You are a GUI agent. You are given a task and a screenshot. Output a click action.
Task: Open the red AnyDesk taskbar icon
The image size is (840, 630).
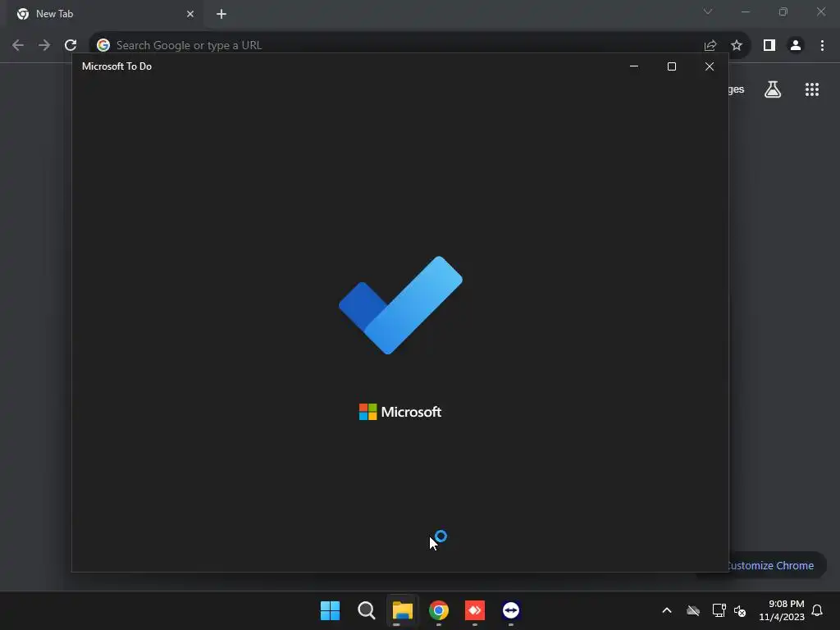click(475, 610)
